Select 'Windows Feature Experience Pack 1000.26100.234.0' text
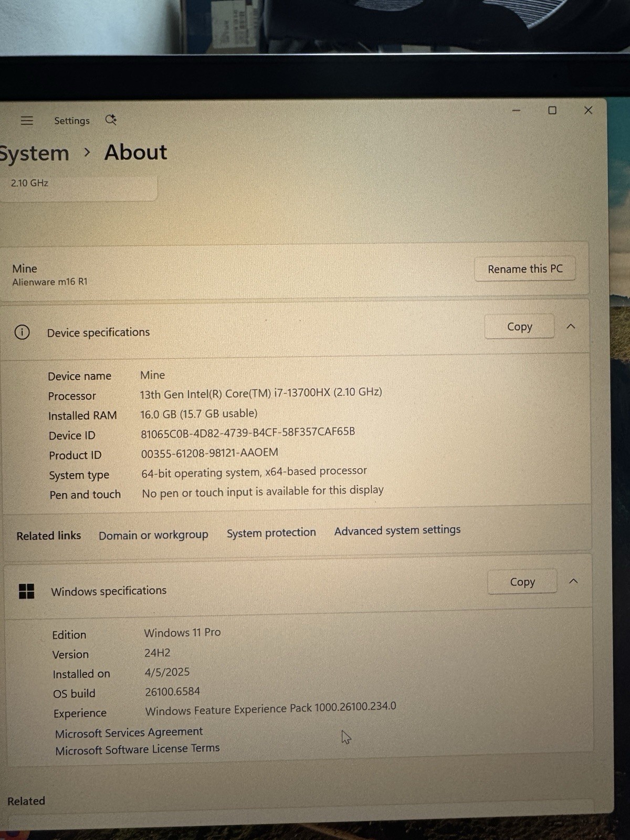Screen dimensions: 630x840 point(271,709)
